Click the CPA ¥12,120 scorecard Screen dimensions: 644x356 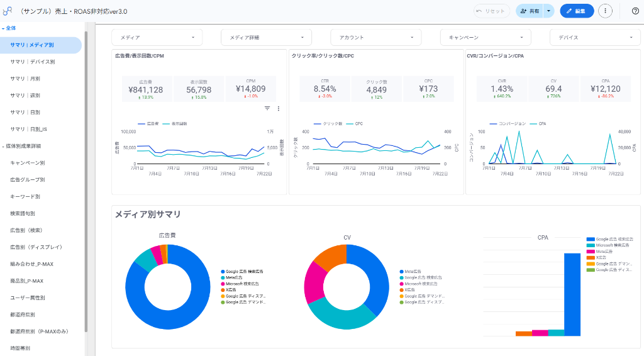pos(606,89)
